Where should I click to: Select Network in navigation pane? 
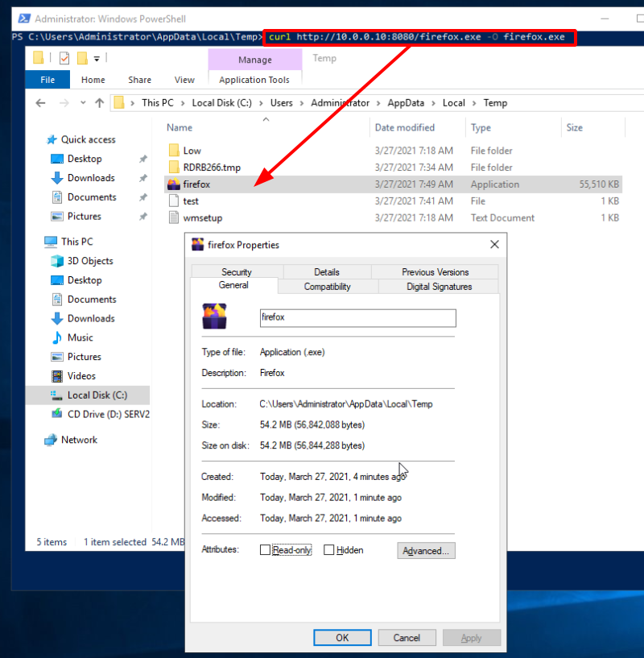[x=79, y=440]
